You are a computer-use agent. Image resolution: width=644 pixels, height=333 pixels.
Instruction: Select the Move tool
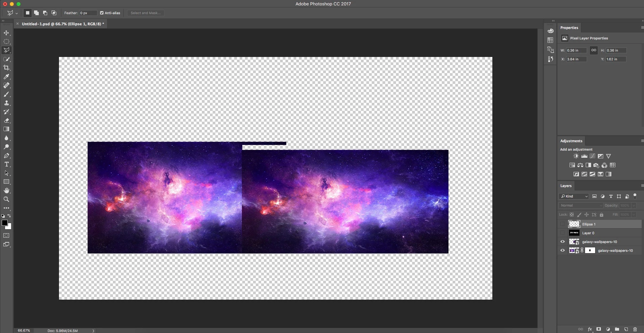pos(6,33)
